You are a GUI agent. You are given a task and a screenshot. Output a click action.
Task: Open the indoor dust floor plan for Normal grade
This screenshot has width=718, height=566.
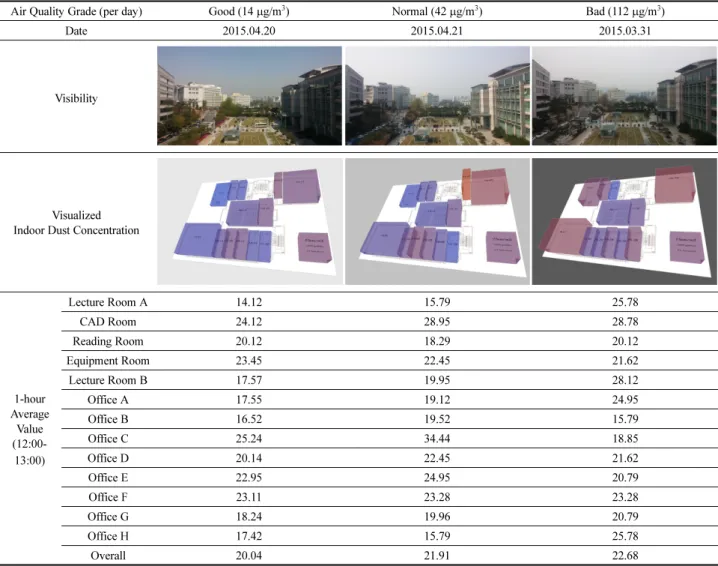(437, 221)
